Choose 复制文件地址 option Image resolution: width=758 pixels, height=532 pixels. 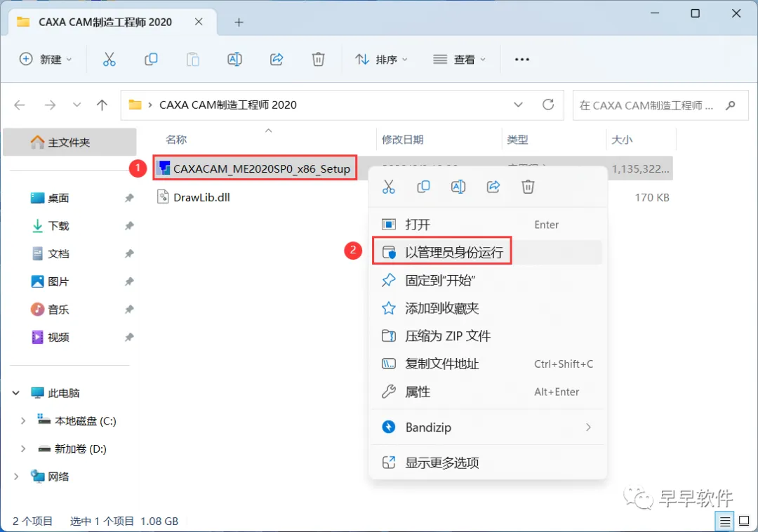[487, 364]
